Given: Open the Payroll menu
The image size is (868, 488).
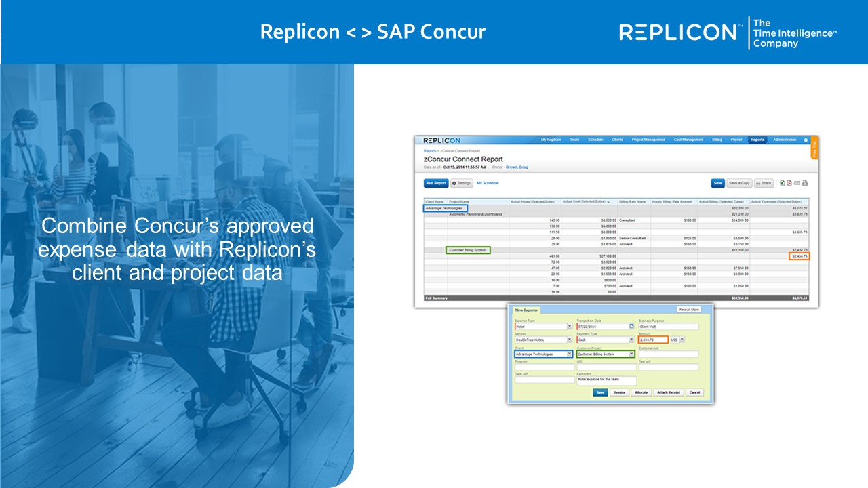Looking at the screenshot, I should (736, 140).
